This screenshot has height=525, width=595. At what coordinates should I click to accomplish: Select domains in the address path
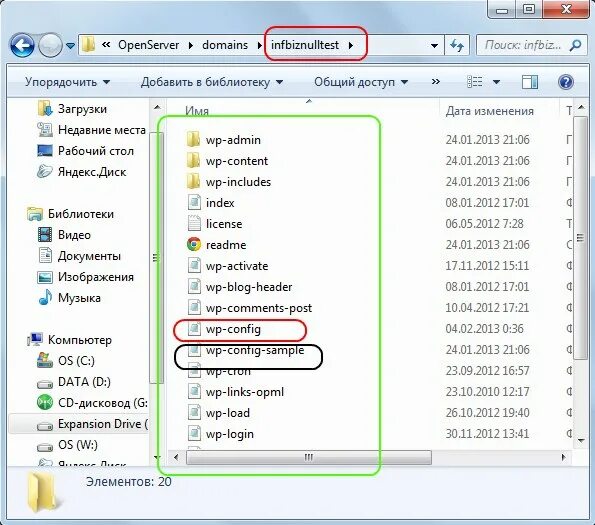click(225, 45)
